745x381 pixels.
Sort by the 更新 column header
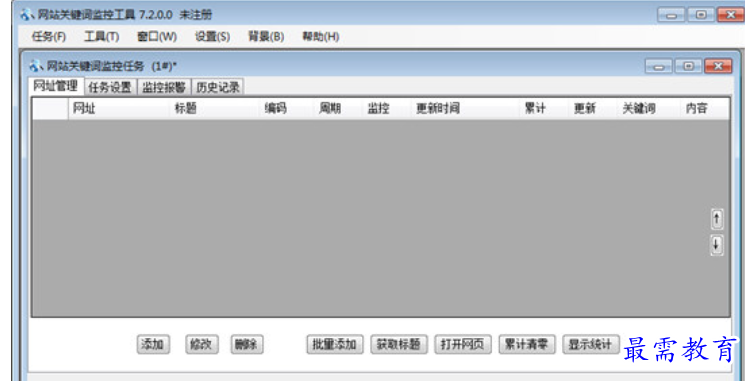pyautogui.click(x=593, y=109)
